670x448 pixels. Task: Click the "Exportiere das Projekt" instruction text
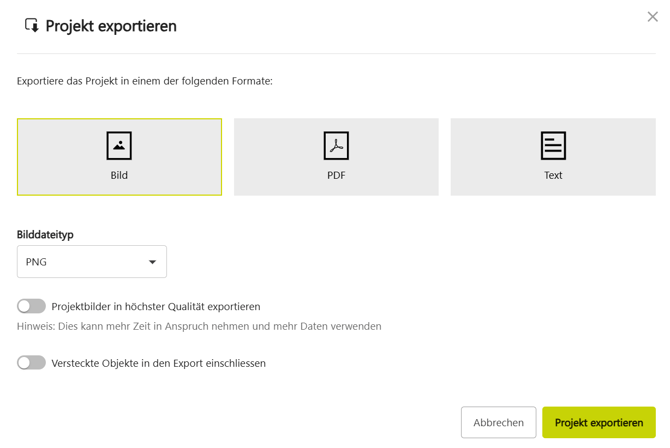pos(145,81)
